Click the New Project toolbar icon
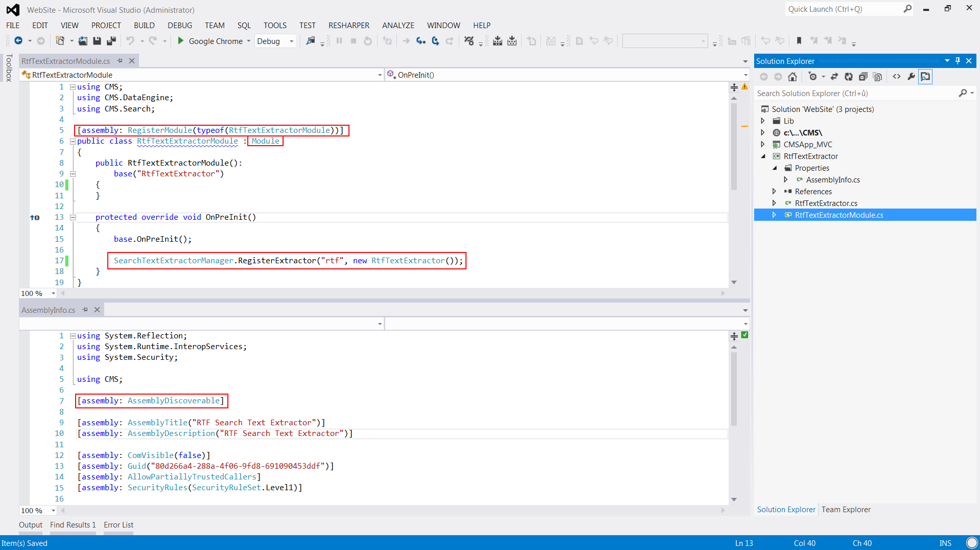The width and height of the screenshot is (980, 550). [x=60, y=41]
